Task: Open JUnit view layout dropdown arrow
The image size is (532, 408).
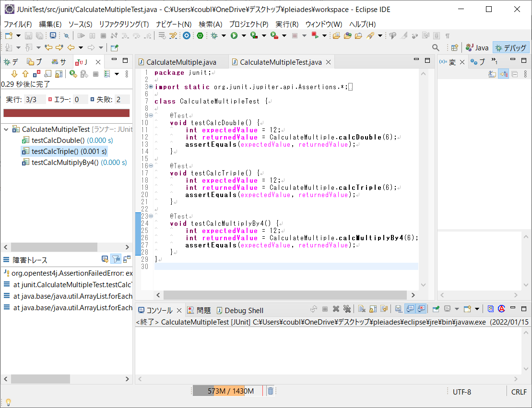Action: [x=117, y=74]
